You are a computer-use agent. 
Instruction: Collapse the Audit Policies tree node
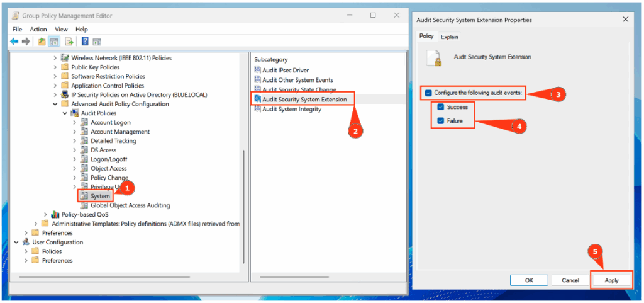point(65,113)
